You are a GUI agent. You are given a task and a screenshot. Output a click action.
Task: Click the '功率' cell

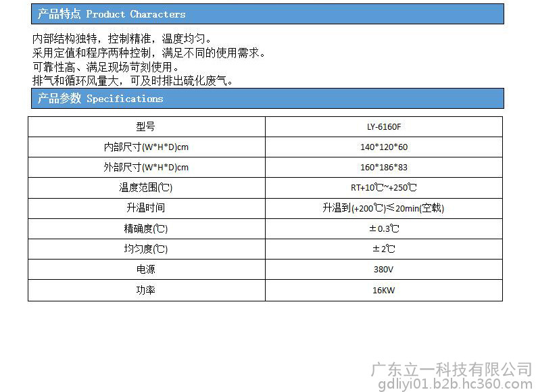coord(147,290)
